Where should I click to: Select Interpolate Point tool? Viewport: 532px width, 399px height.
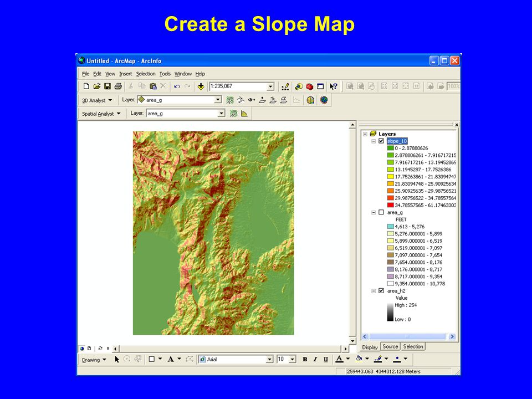(262, 100)
